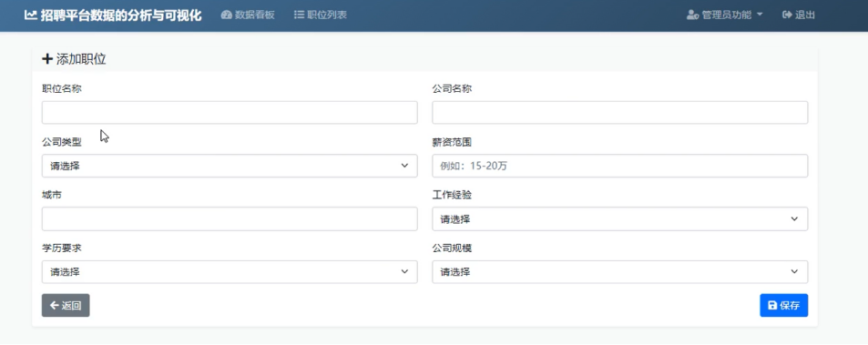Click the blue 保存 save button
Image resolution: width=868 pixels, height=345 pixels.
[x=784, y=305]
